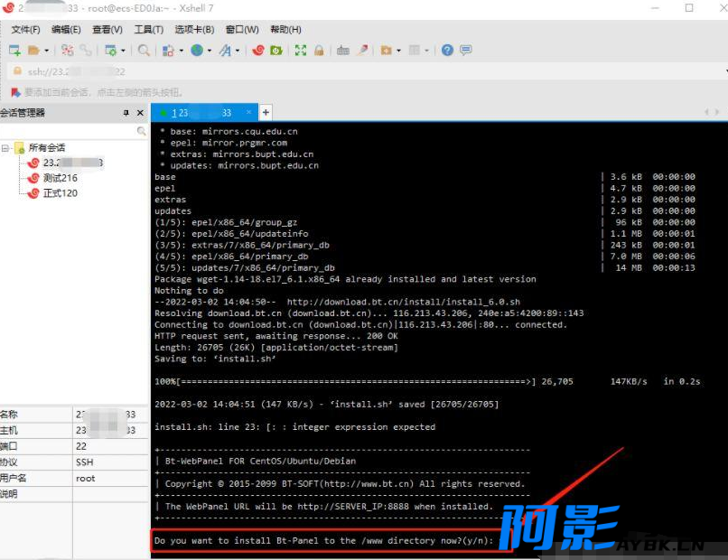
Task: Click the New Session toolbar icon
Action: pos(14,51)
